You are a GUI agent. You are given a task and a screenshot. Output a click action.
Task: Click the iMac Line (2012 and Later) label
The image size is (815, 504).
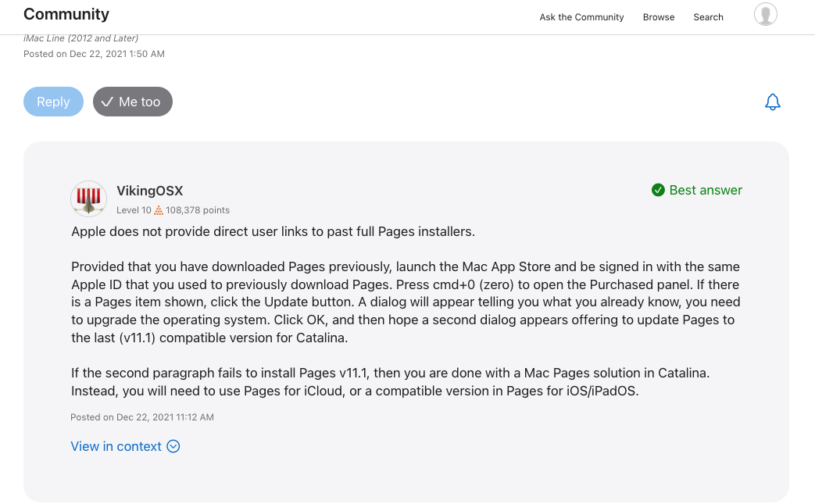[80, 38]
